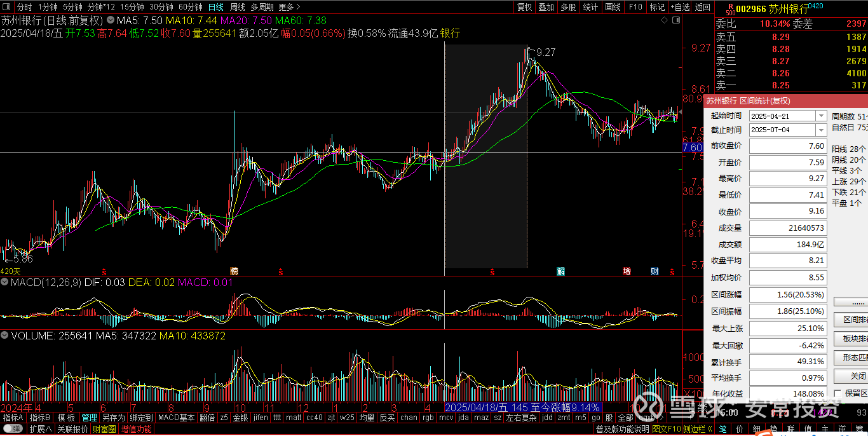Viewport: 868px width, 436px height.
Task: Click the 榜 marker on chart axis
Action: pyautogui.click(x=234, y=271)
